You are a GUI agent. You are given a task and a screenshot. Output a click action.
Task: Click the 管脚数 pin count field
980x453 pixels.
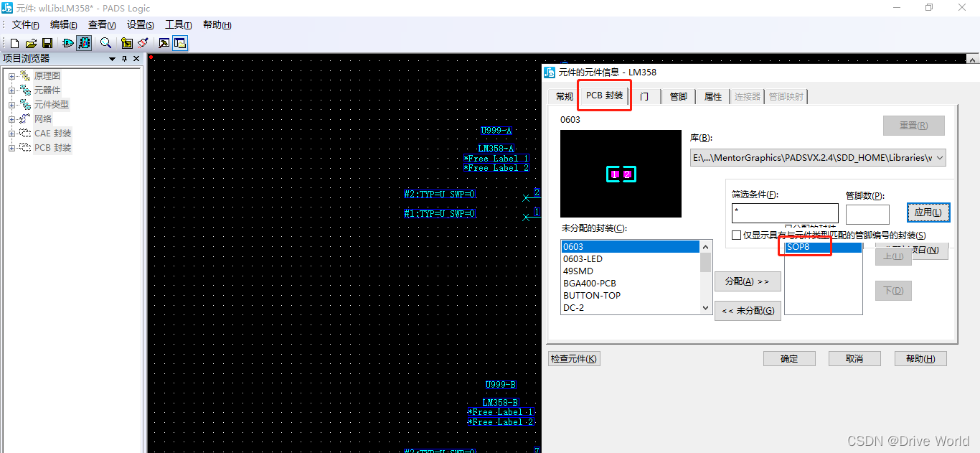point(867,214)
